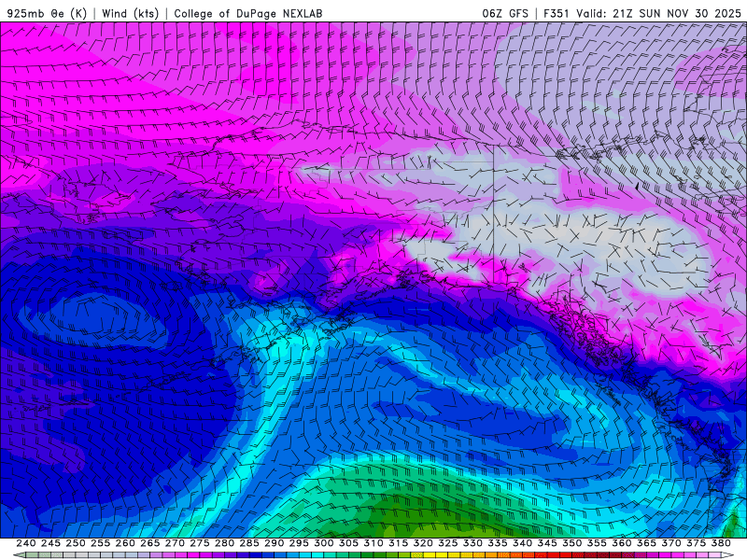This screenshot has height=560, width=747.
Task: Click the 335 colorbar value
Action: coord(498,543)
